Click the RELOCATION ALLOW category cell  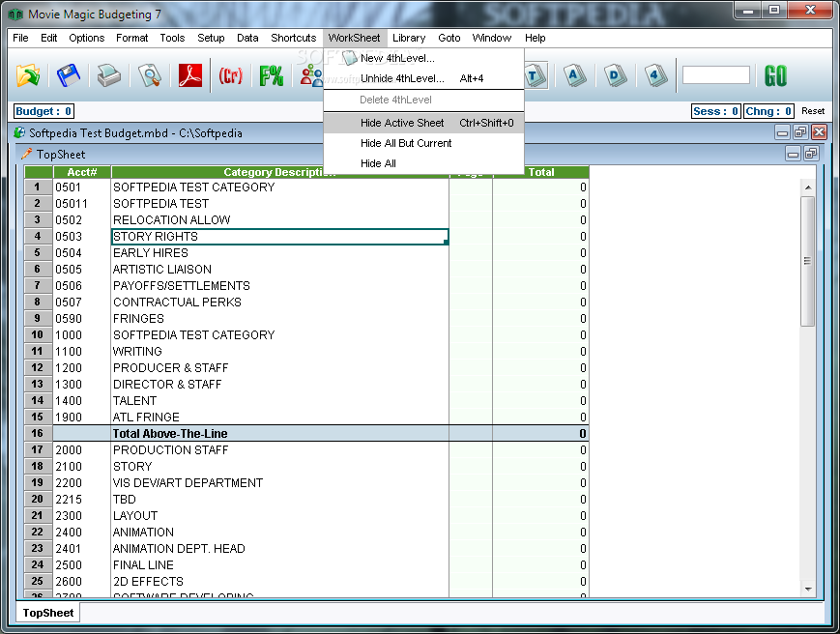(x=279, y=220)
